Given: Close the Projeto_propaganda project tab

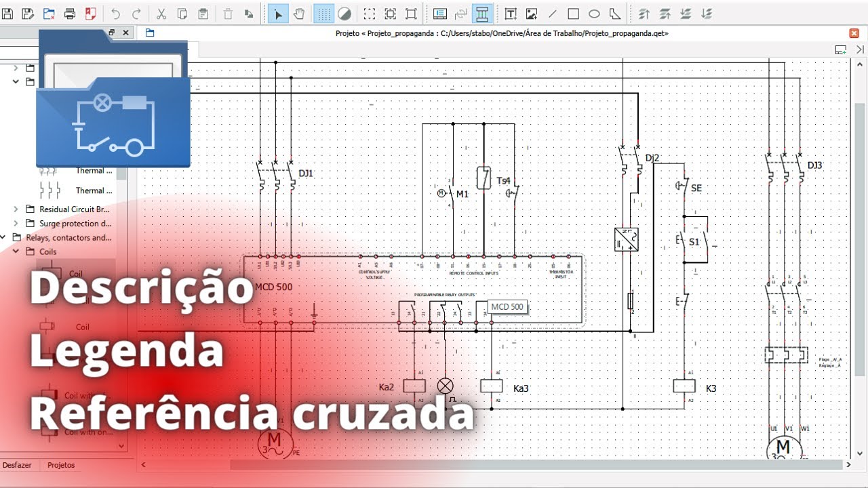Looking at the screenshot, I should pyautogui.click(x=854, y=33).
